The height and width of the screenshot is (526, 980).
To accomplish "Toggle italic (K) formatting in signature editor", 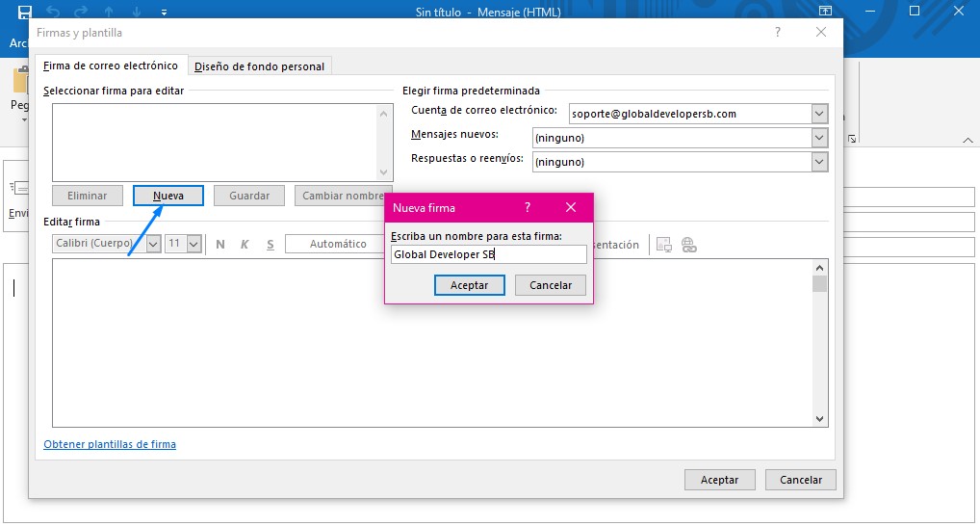I will pyautogui.click(x=245, y=245).
